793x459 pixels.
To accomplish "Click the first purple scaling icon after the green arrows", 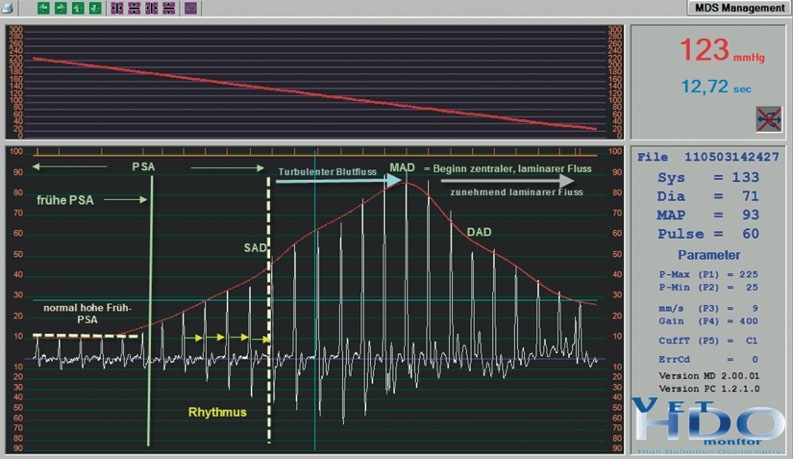I will point(118,7).
